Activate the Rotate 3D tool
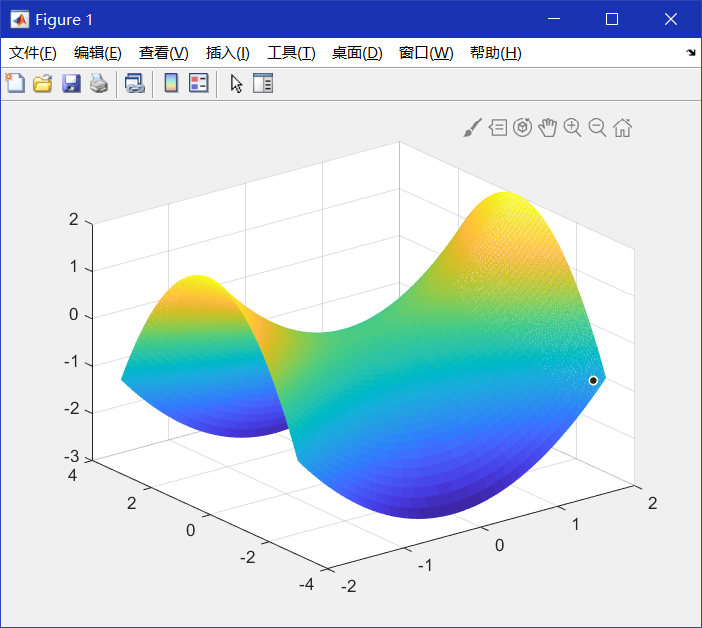702x628 pixels. click(522, 128)
